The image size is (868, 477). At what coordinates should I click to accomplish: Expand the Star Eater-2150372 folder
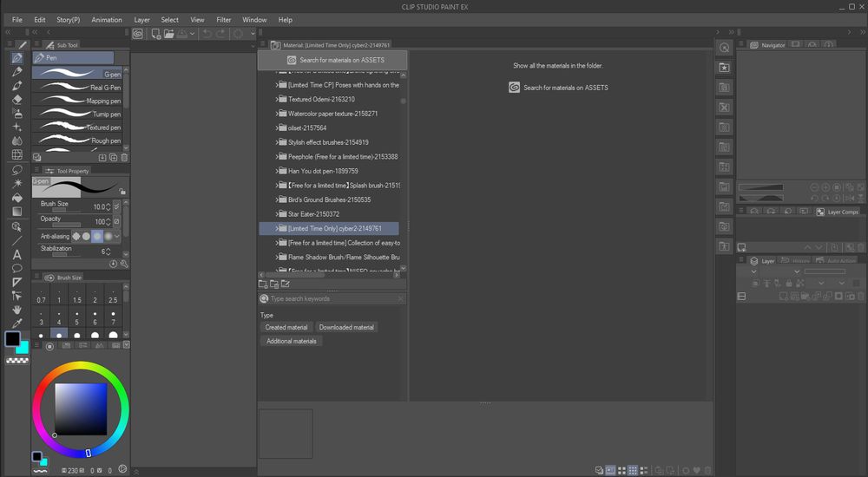coord(276,214)
